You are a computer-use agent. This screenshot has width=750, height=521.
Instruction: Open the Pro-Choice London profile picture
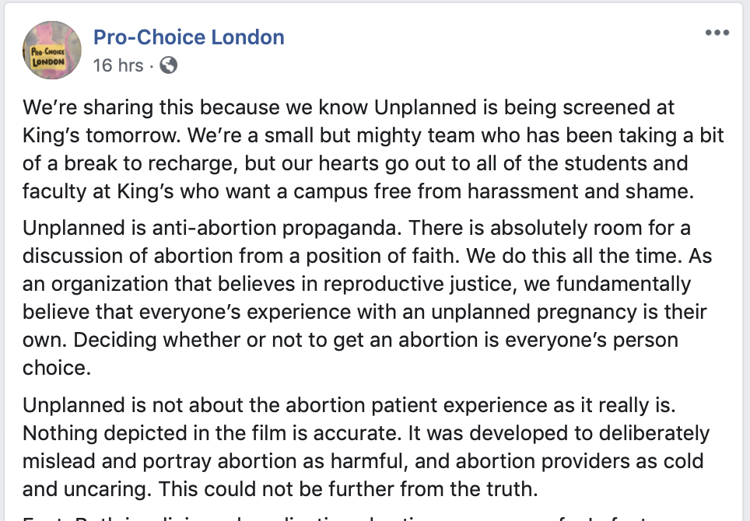click(x=52, y=50)
